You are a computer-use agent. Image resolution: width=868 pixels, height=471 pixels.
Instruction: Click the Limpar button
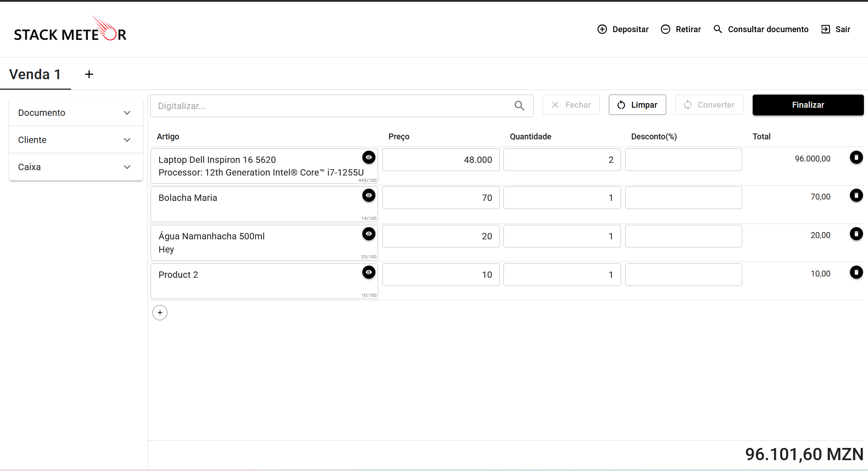click(x=637, y=105)
